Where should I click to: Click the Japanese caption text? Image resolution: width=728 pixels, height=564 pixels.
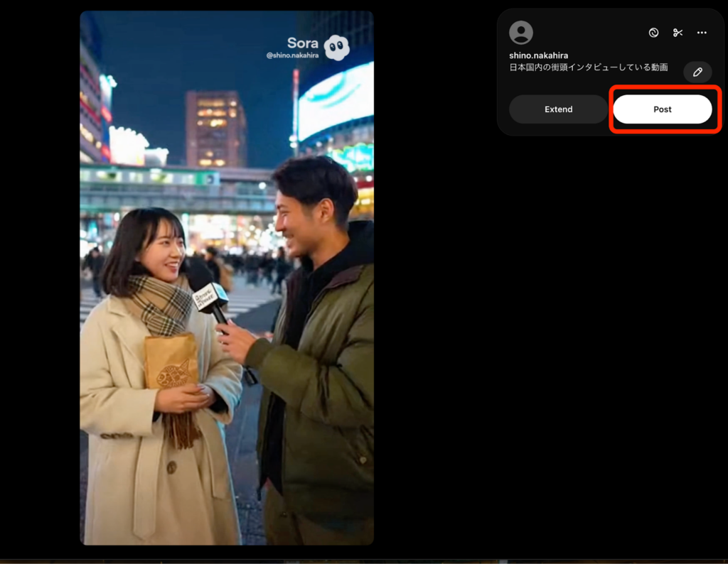(588, 67)
